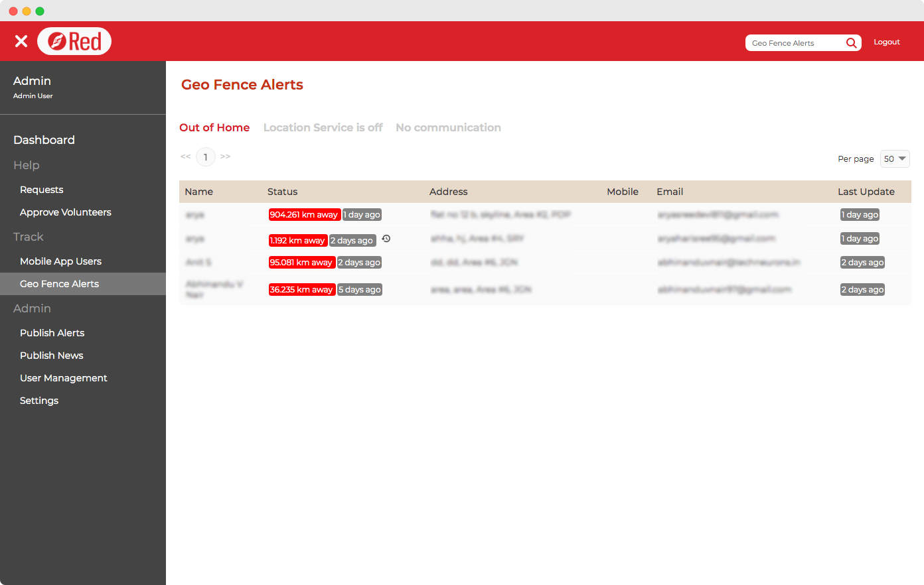The image size is (924, 585).
Task: Click the 36.235 km away badge
Action: [301, 290]
